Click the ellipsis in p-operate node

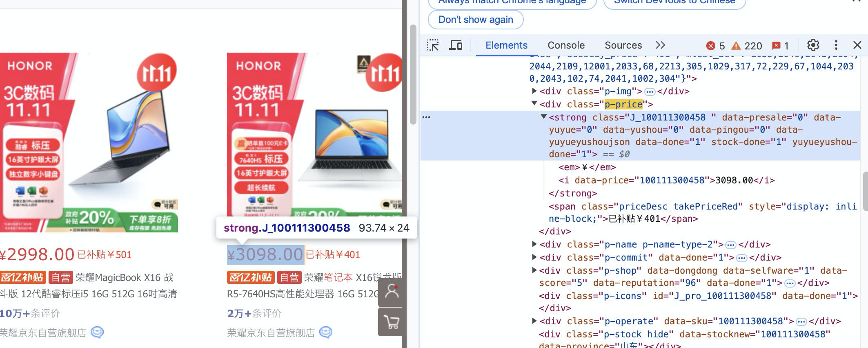[x=801, y=321]
